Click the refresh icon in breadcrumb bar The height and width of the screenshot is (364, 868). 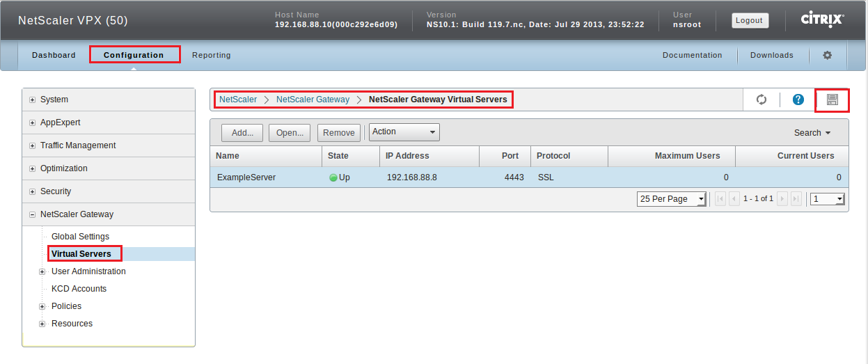[762, 100]
